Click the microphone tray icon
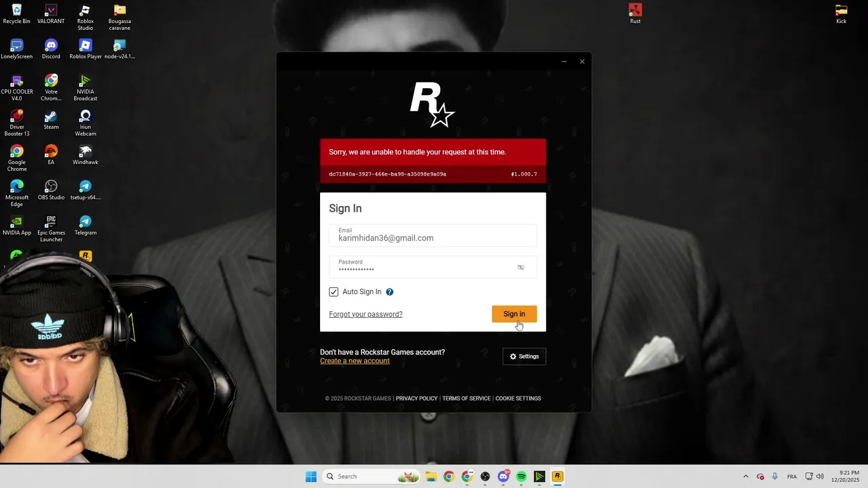The image size is (868, 488). tap(775, 476)
